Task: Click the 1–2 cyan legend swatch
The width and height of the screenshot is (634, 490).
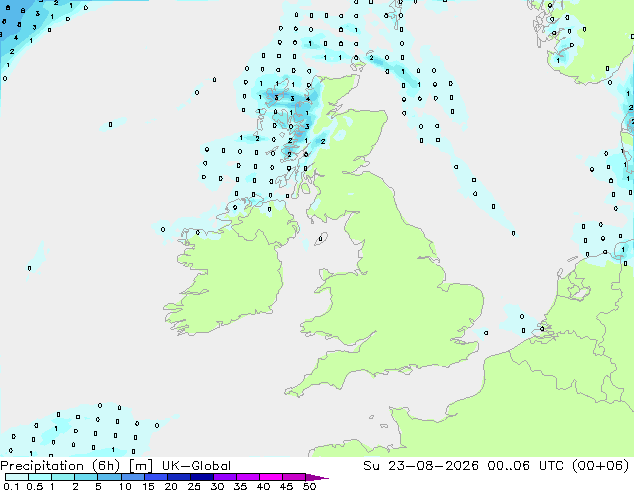Action: pos(63,477)
